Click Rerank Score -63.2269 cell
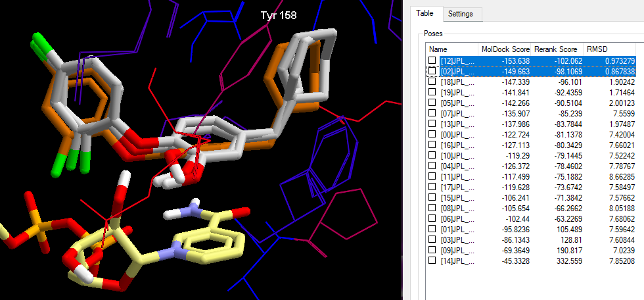 click(x=568, y=218)
